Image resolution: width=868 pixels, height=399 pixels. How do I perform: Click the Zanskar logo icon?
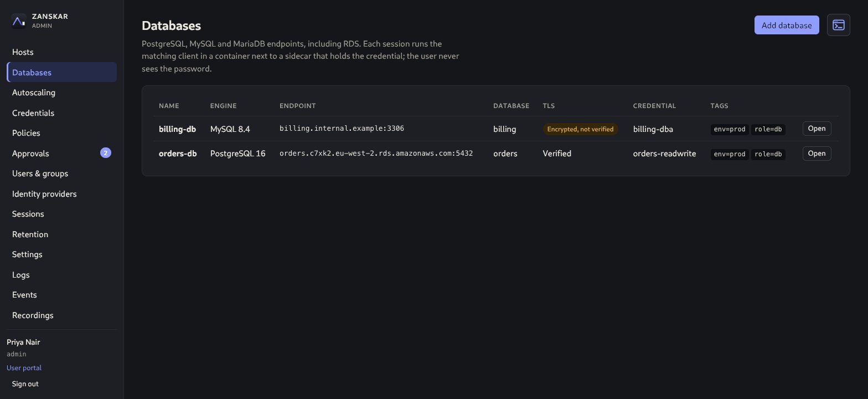pos(18,21)
